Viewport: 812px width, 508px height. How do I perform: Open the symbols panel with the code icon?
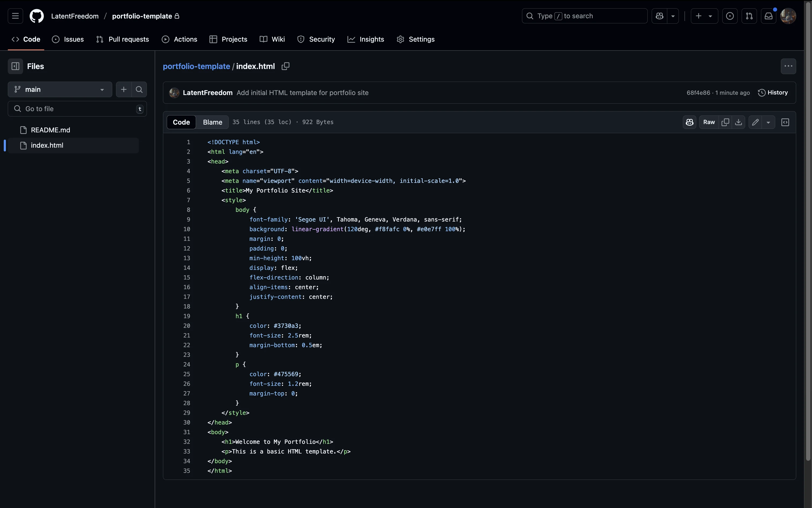pyautogui.click(x=785, y=122)
